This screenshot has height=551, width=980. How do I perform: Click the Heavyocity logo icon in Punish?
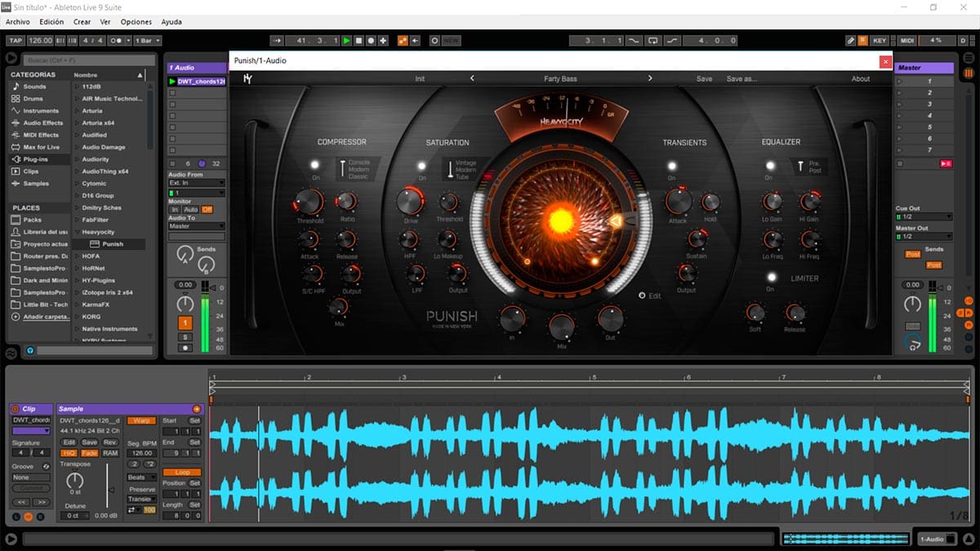247,79
